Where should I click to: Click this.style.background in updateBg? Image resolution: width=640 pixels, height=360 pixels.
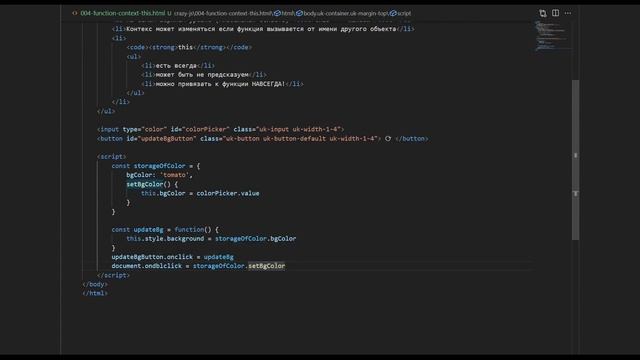[x=165, y=239]
